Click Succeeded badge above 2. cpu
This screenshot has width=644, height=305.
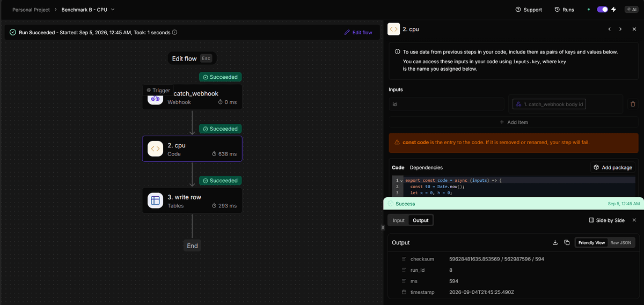220,129
